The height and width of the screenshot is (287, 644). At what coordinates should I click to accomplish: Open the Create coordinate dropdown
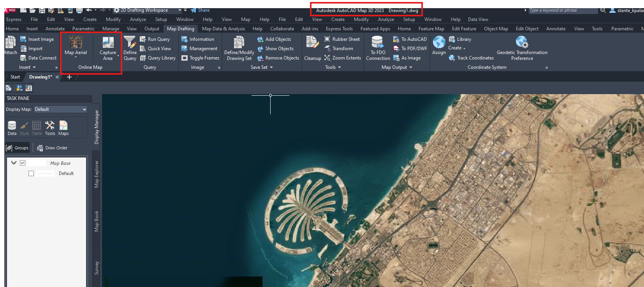(x=457, y=48)
